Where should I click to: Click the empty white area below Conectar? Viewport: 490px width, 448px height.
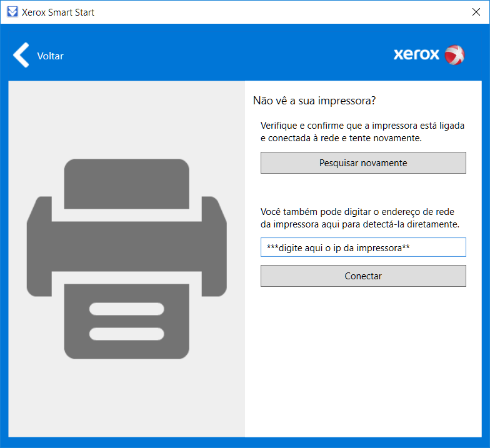362,362
